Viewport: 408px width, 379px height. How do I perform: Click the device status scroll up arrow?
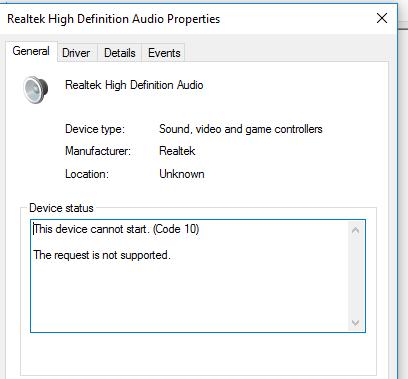(355, 230)
